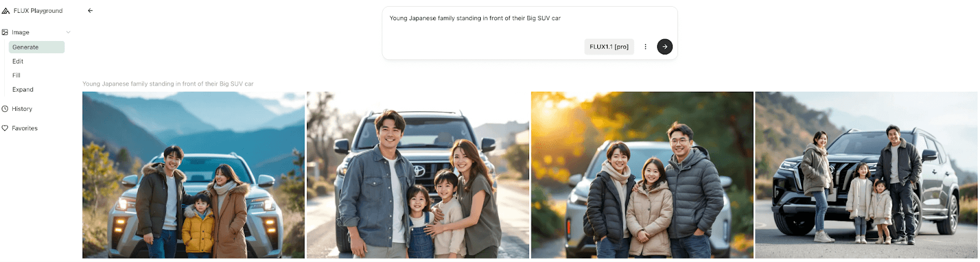The width and height of the screenshot is (980, 262).
Task: Open the family with mountain backdrop image
Action: 194,175
